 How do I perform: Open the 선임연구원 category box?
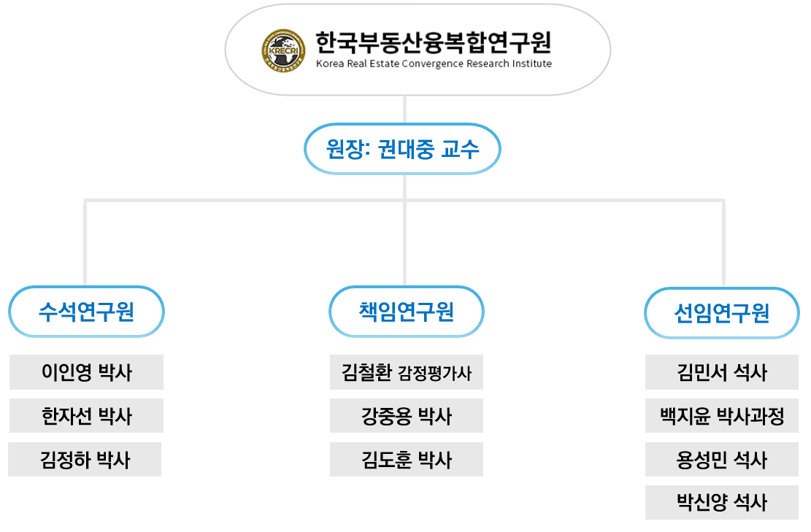[x=722, y=313]
